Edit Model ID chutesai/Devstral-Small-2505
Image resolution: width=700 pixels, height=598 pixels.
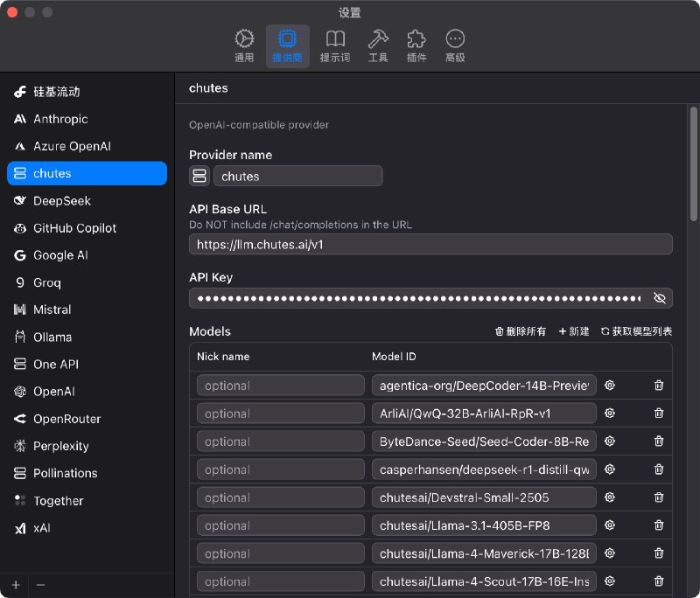coord(484,497)
